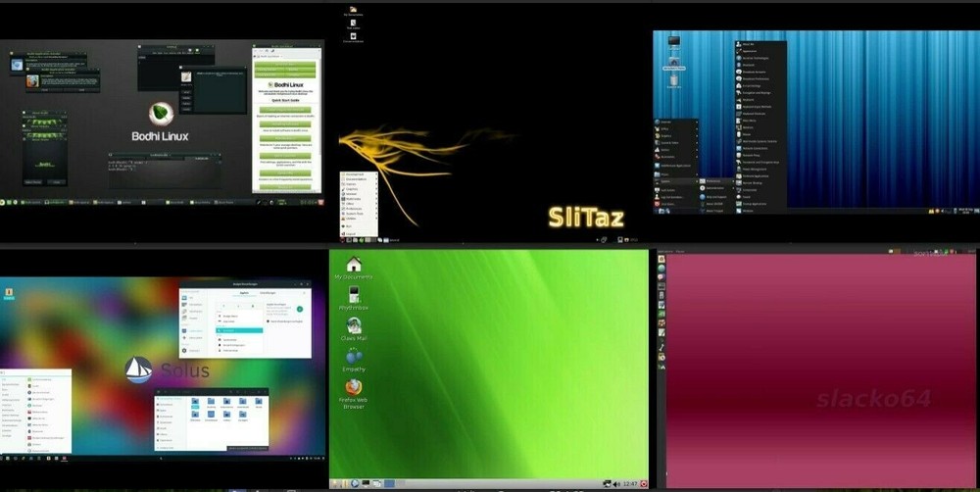Screen dimensions: 980x492
Task: Open Firefox Web Browser desktop icon
Action: [354, 394]
